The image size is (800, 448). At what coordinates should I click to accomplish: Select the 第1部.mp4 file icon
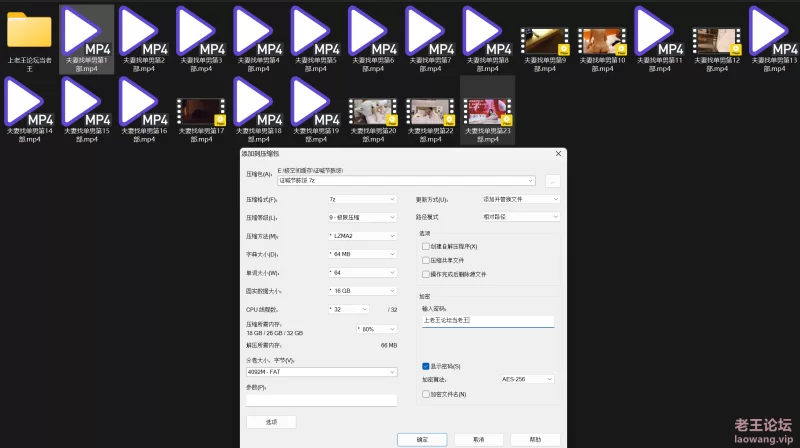(85, 32)
